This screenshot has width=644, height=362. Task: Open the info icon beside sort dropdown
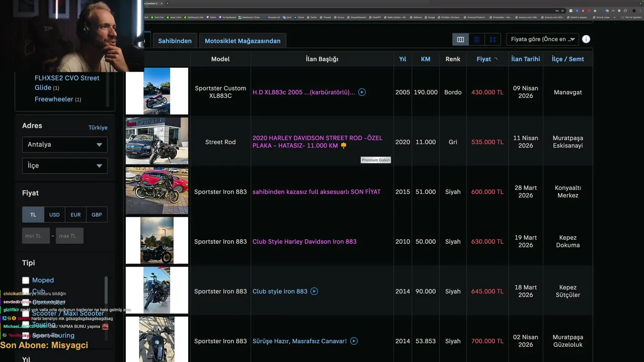click(x=586, y=39)
